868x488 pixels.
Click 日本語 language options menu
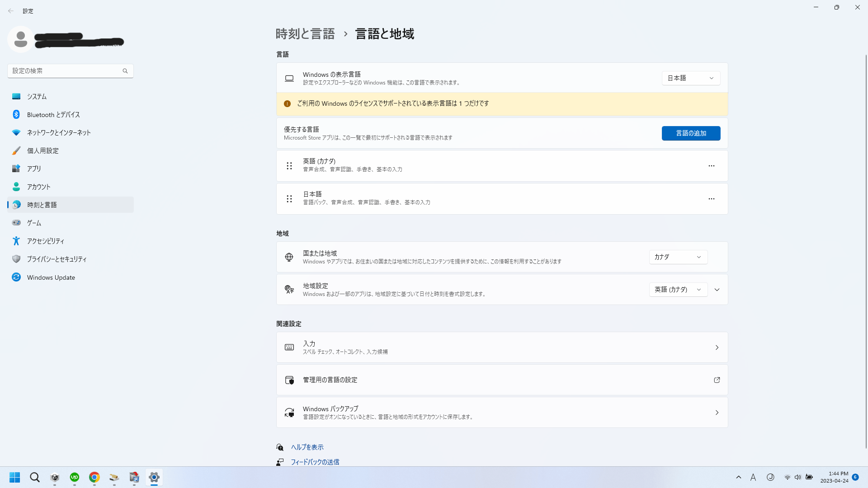(712, 198)
